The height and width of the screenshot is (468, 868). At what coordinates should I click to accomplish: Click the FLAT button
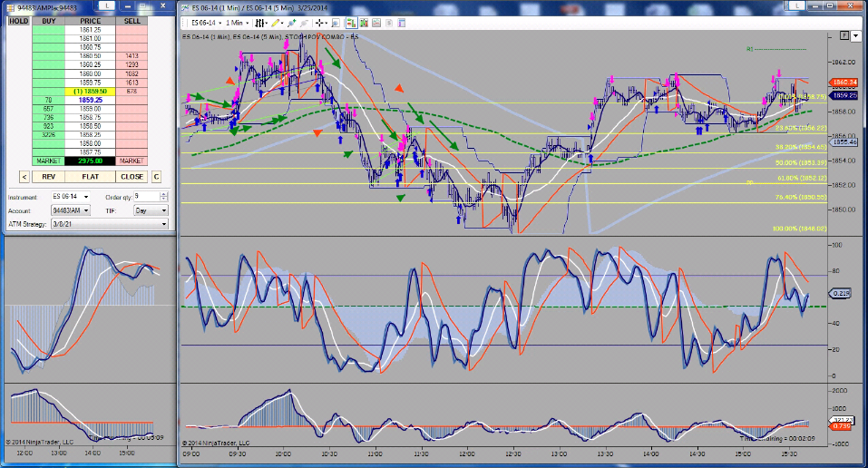point(90,177)
